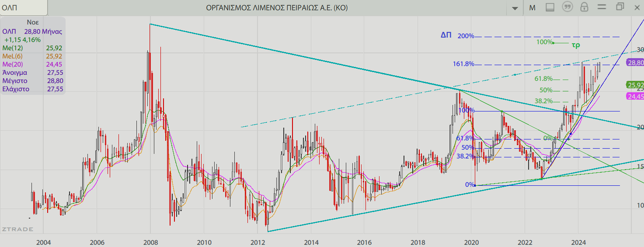
Task: Click the Μήνας period label in info panel
Action: click(x=53, y=31)
